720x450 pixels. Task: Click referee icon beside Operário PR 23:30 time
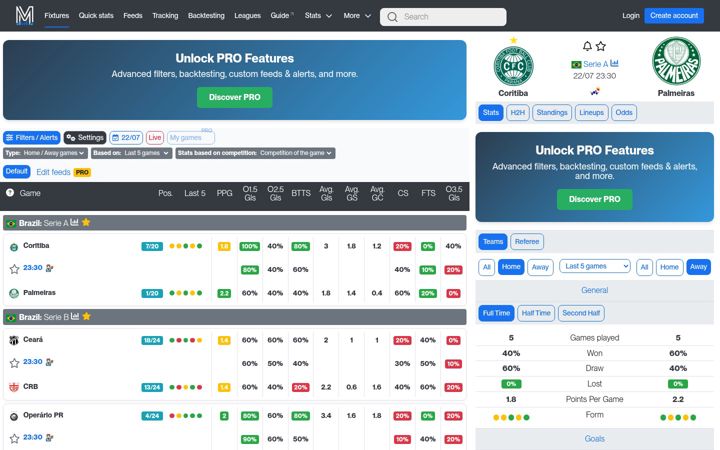coord(50,438)
